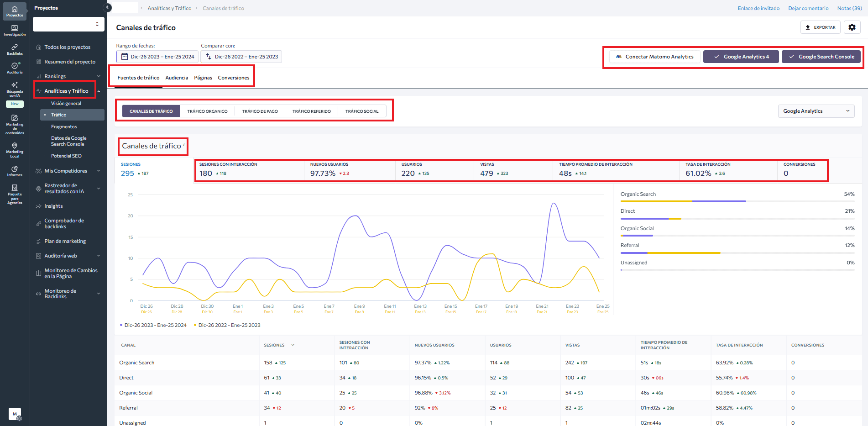Select the Informes icon
This screenshot has width=868, height=426.
point(14,169)
